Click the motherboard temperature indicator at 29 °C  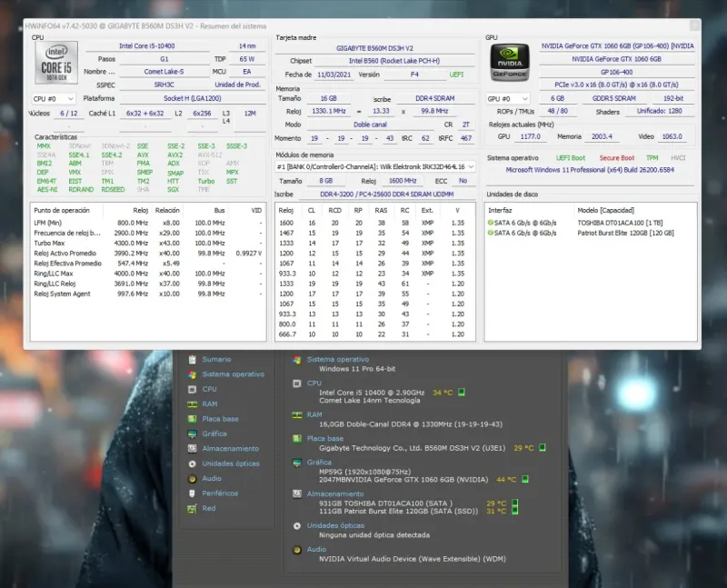click(x=542, y=447)
